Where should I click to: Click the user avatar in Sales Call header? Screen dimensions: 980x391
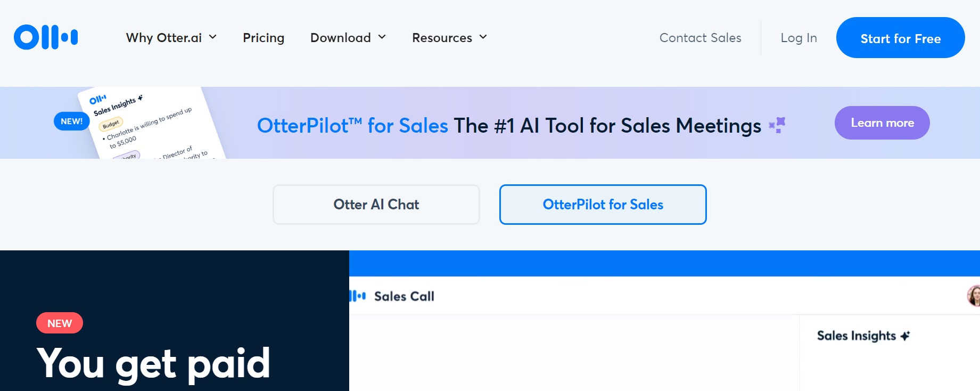[974, 296]
